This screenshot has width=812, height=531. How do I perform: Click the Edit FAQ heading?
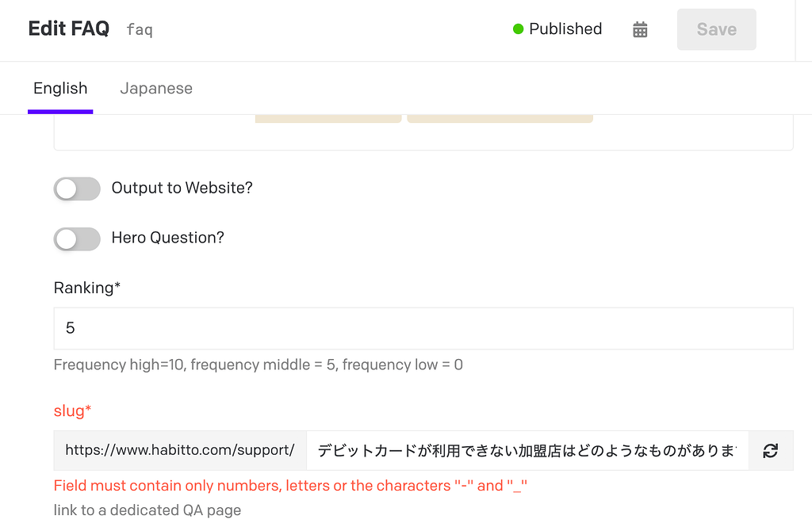[x=68, y=27]
